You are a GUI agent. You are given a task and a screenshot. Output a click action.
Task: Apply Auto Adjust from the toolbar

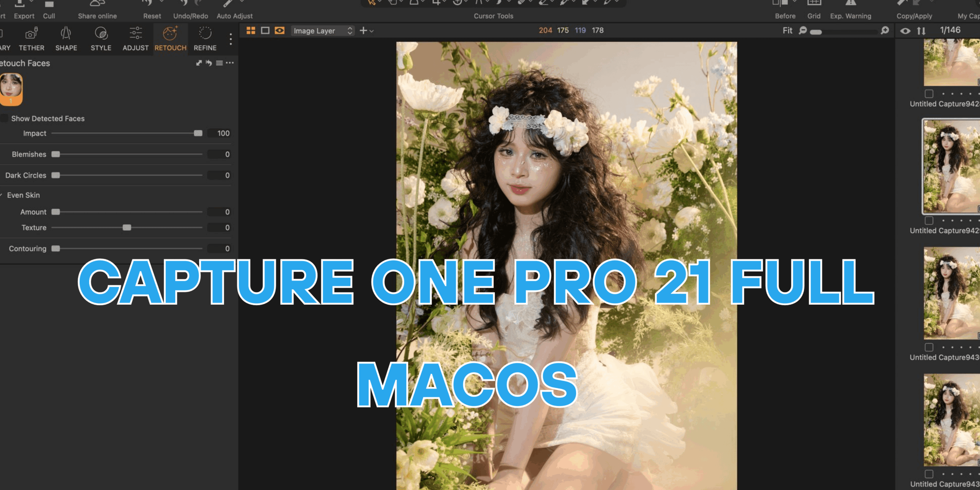[234, 10]
